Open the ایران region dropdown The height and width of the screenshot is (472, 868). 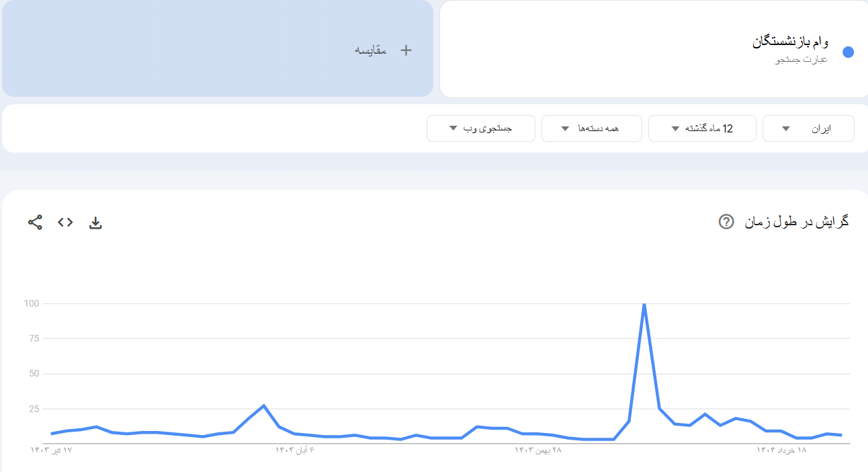click(808, 128)
